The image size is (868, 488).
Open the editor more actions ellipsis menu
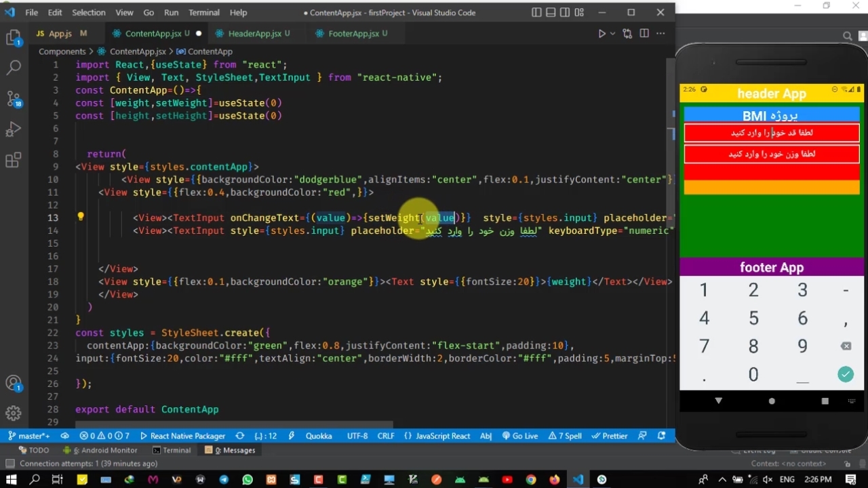[x=660, y=33]
